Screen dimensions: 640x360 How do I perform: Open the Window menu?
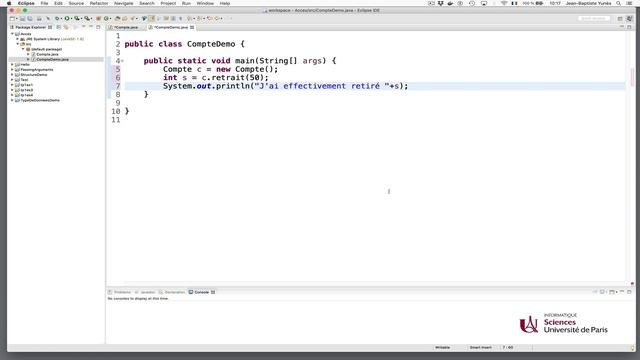[x=205, y=3]
